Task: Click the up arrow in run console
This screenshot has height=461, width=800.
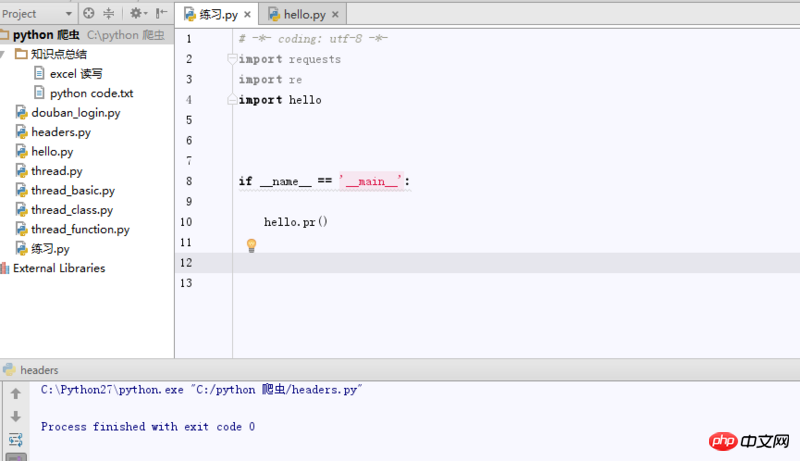Action: pyautogui.click(x=16, y=394)
